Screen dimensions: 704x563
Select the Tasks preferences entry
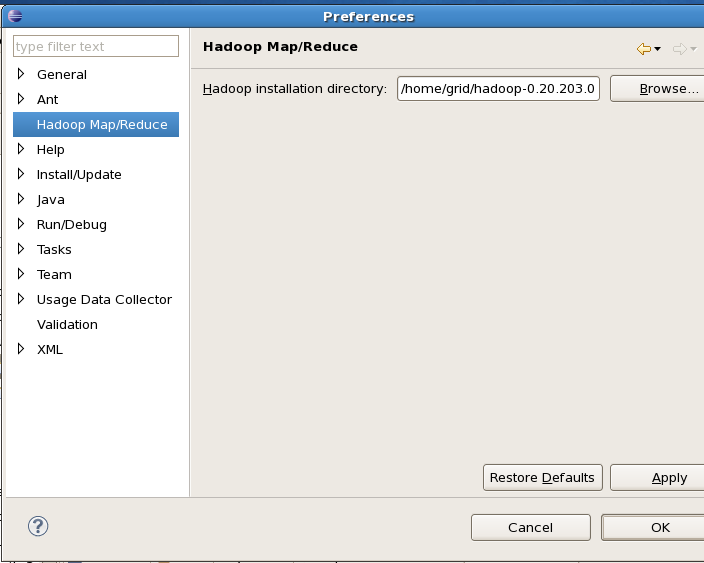(x=54, y=250)
